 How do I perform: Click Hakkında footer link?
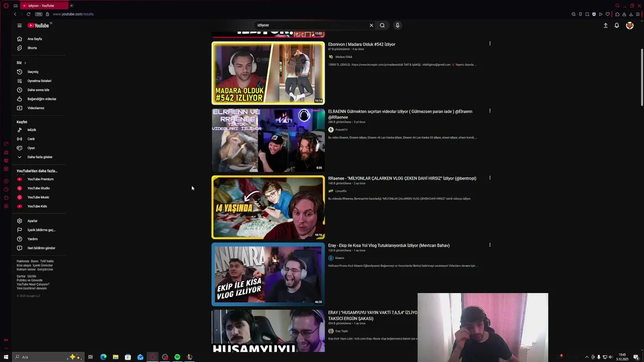23,261
